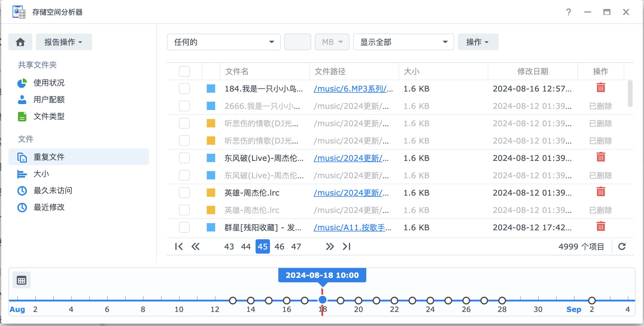Click the home icon button

tap(20, 42)
